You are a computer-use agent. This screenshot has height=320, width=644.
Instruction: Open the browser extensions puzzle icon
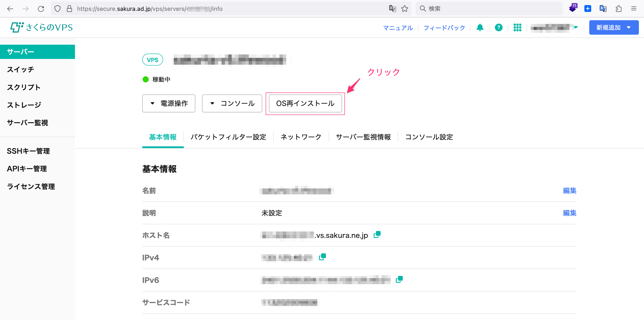point(618,9)
